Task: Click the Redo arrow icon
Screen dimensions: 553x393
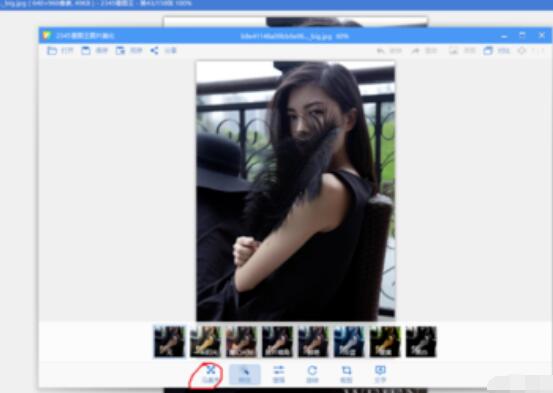Action: point(416,51)
